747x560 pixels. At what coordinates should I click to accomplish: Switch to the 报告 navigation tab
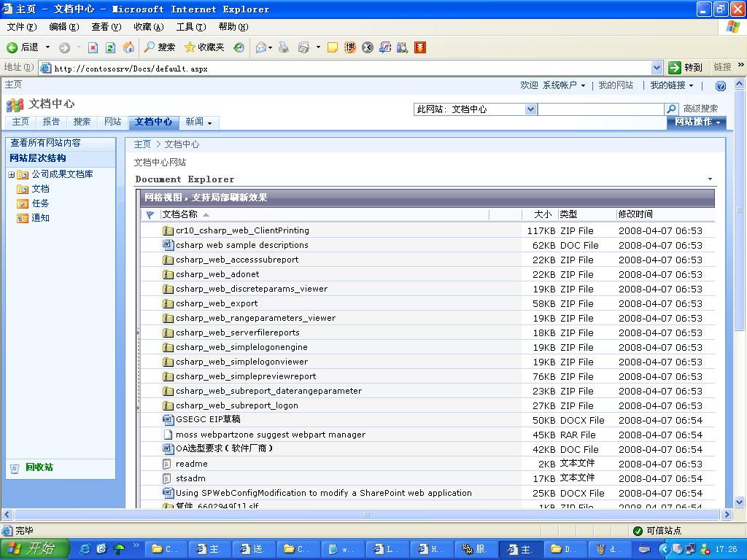pyautogui.click(x=51, y=122)
